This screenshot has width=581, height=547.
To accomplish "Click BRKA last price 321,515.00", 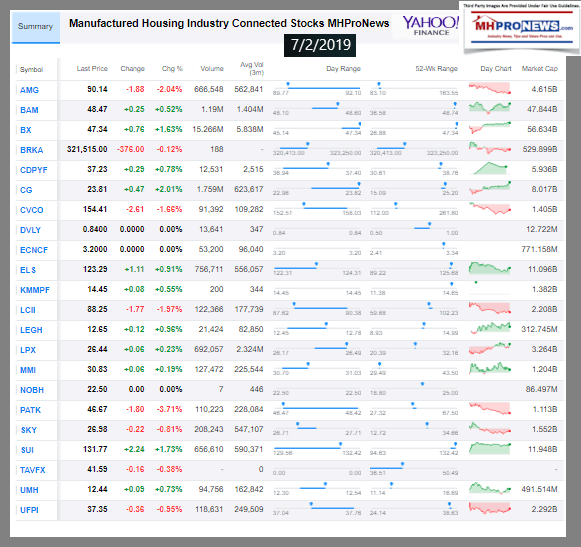I will [x=87, y=149].
